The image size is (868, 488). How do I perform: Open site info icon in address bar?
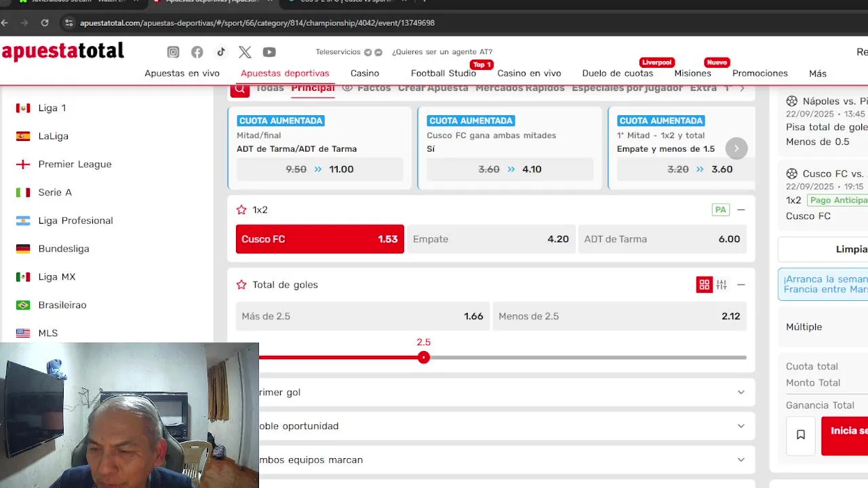click(68, 22)
